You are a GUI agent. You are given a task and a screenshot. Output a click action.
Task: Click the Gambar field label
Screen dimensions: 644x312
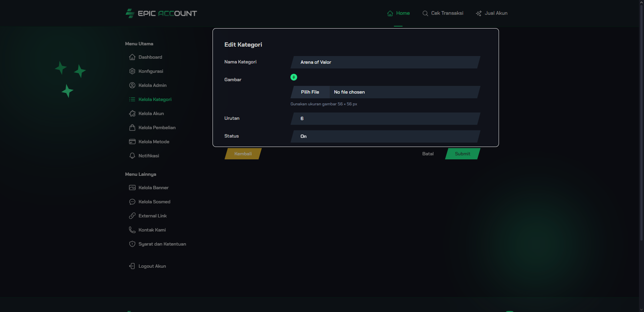click(233, 80)
